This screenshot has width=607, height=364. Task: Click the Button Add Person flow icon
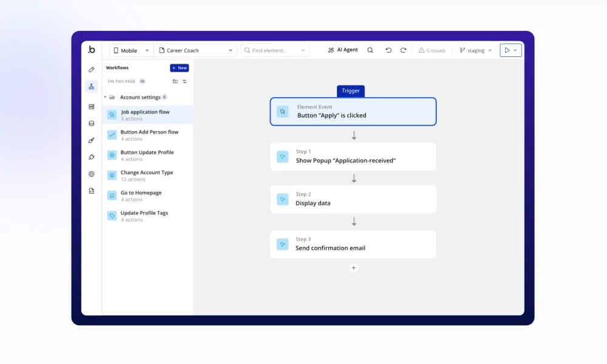pyautogui.click(x=112, y=135)
